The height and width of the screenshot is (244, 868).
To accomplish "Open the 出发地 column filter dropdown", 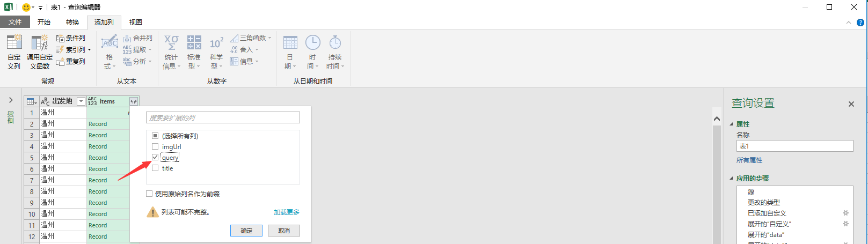I will 81,101.
